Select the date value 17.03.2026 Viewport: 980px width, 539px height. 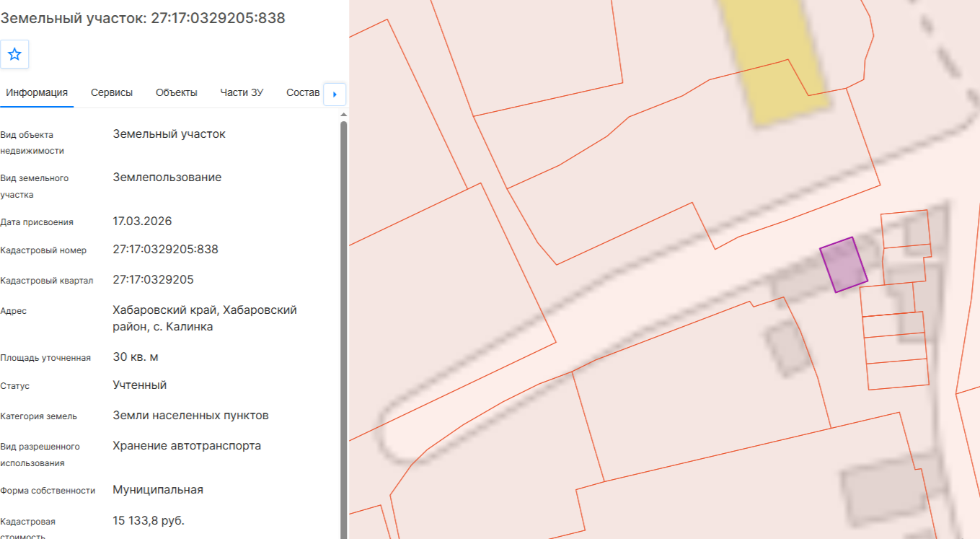point(143,221)
